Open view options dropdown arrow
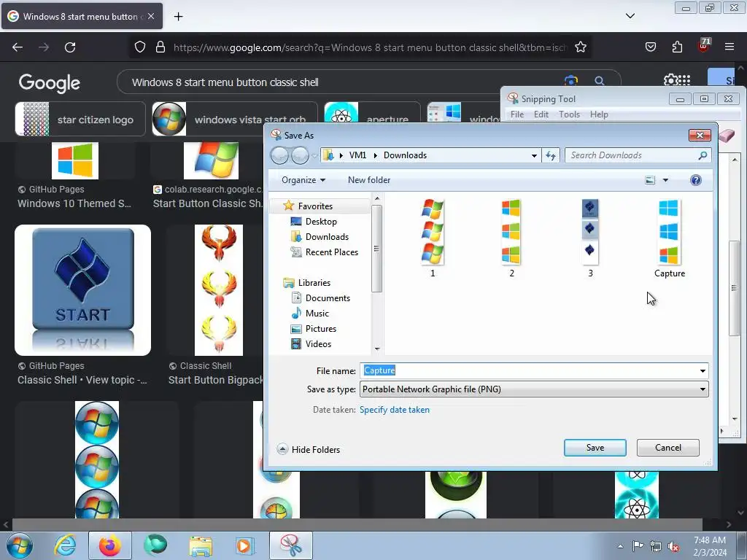Image resolution: width=747 pixels, height=560 pixels. pyautogui.click(x=665, y=180)
